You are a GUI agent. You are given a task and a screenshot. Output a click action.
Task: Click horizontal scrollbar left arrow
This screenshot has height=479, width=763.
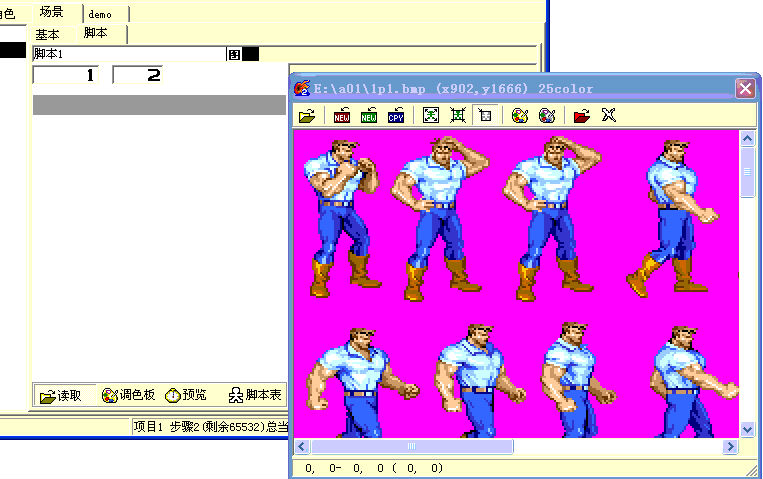point(302,446)
